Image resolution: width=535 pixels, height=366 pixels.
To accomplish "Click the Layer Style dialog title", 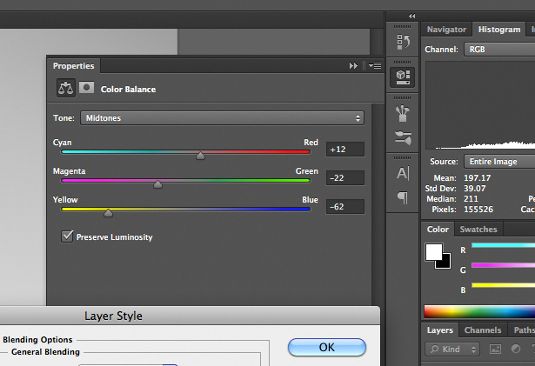I will 113,316.
